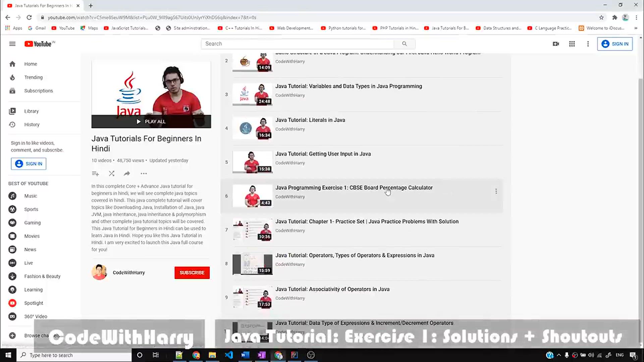Open Associativity of Operators video title
The width and height of the screenshot is (644, 362).
pos(332,290)
